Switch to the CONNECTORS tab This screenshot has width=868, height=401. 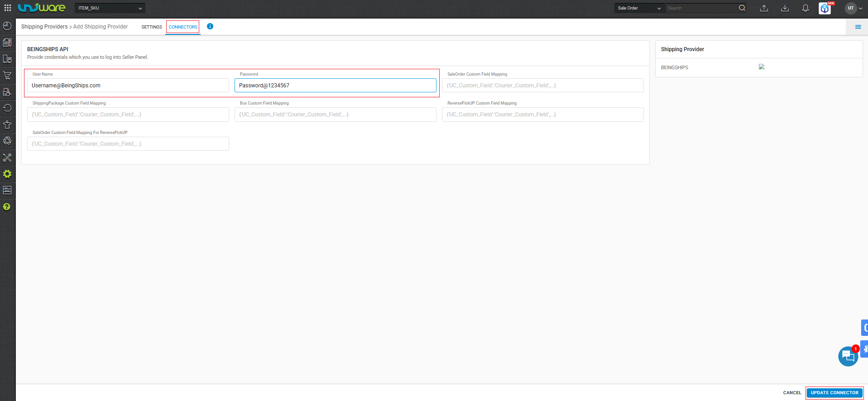pos(183,27)
